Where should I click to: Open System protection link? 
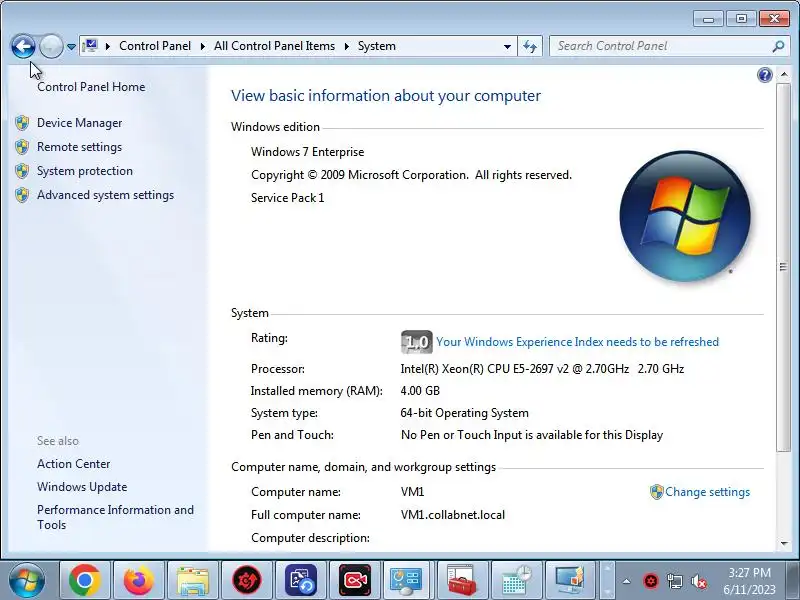(x=85, y=171)
